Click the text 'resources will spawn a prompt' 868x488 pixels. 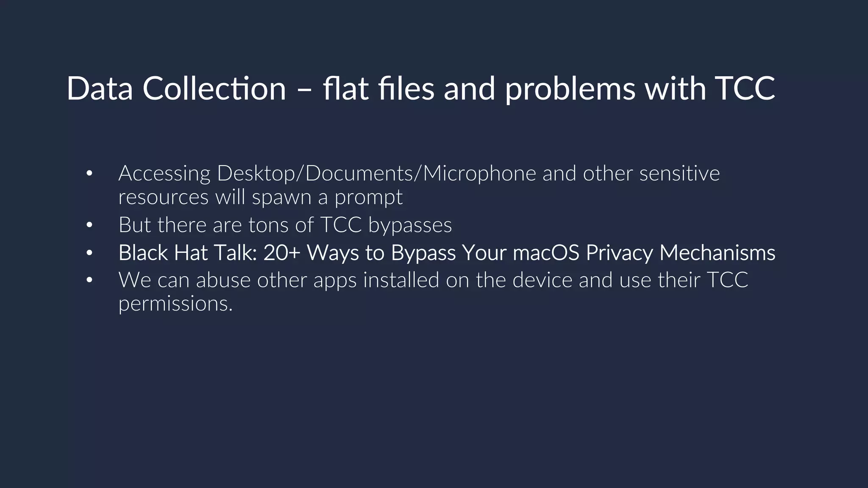(x=260, y=197)
